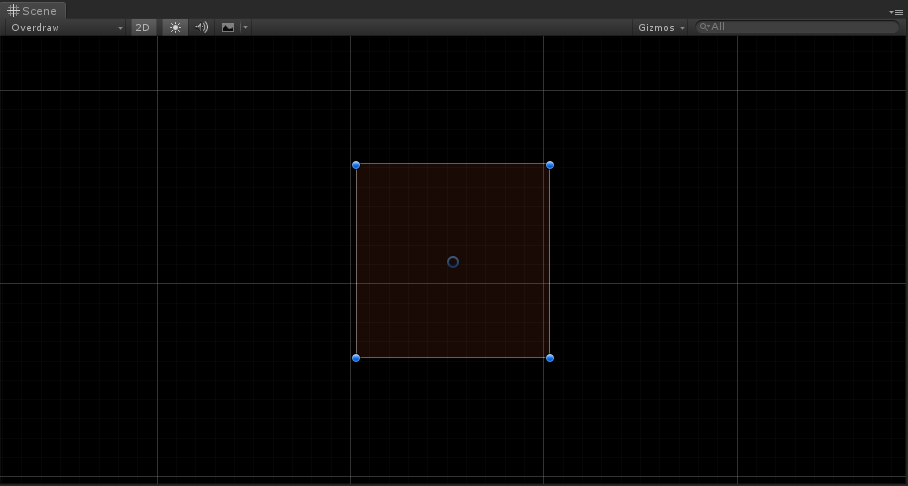Toggle the 2D view button
The width and height of the screenshot is (908, 486).
coord(143,27)
